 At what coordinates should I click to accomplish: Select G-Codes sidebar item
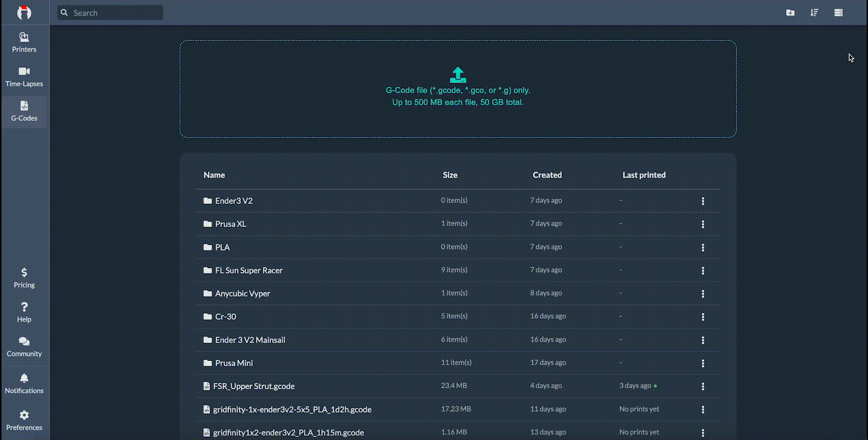click(24, 112)
